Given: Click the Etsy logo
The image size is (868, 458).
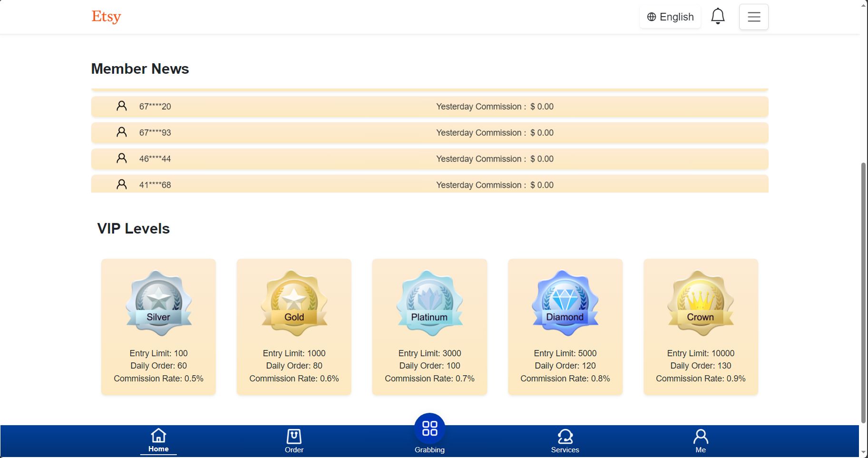Looking at the screenshot, I should coord(106,17).
